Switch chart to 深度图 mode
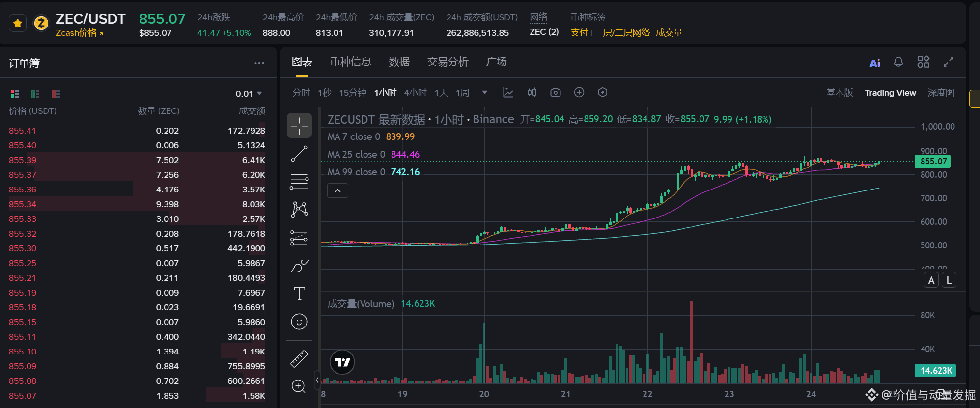 [941, 93]
